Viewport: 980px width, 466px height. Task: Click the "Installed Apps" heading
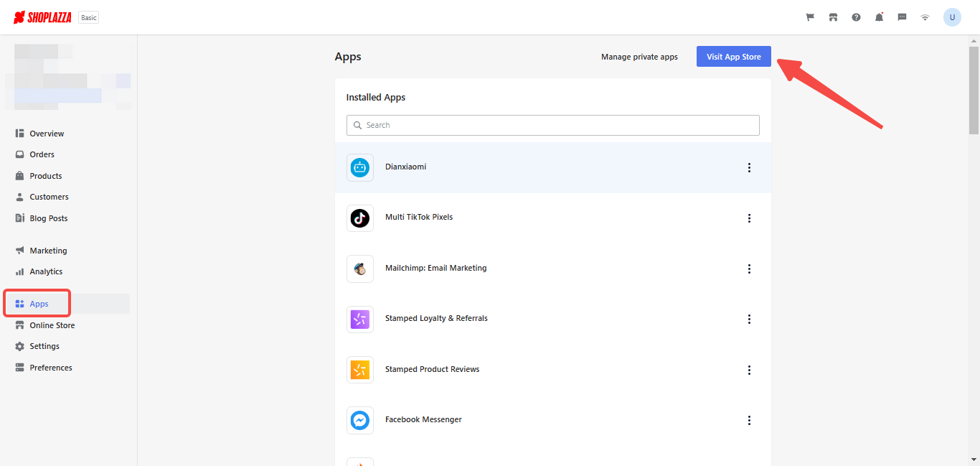pyautogui.click(x=376, y=98)
